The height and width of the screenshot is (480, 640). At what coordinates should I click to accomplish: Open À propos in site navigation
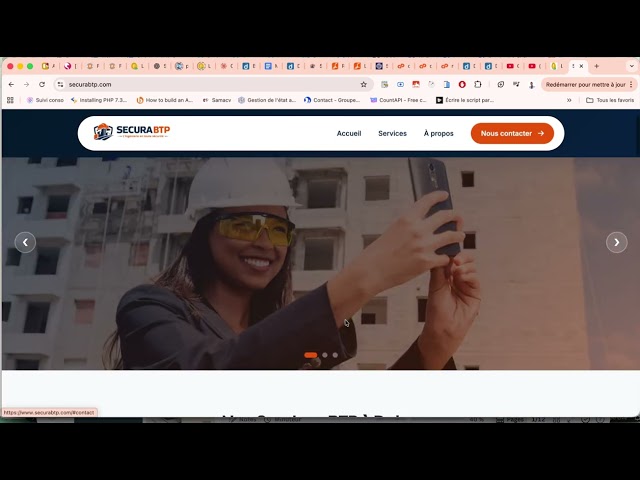438,133
